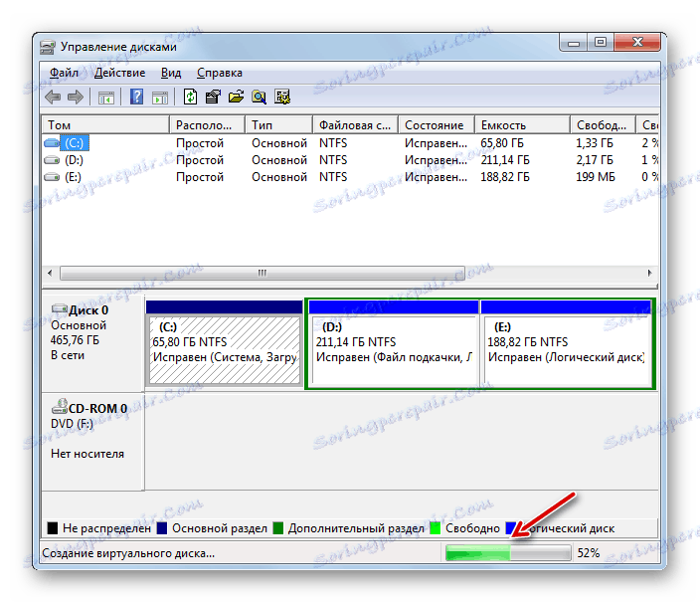Click the magnifier search toolbar icon
Viewport: 700px width, 603px height.
tap(259, 97)
